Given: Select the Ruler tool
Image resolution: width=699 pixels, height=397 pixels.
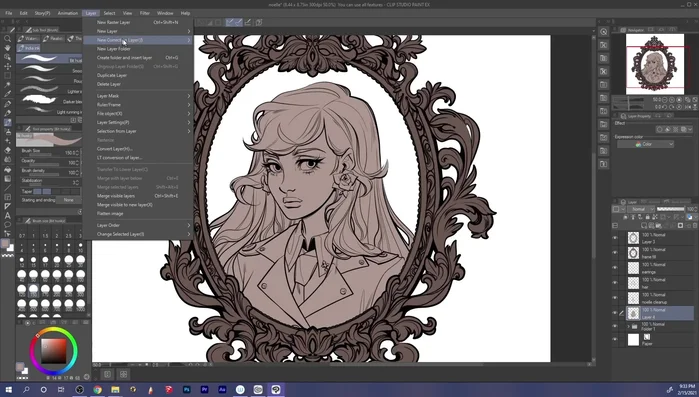Looking at the screenshot, I should click(x=8, y=206).
